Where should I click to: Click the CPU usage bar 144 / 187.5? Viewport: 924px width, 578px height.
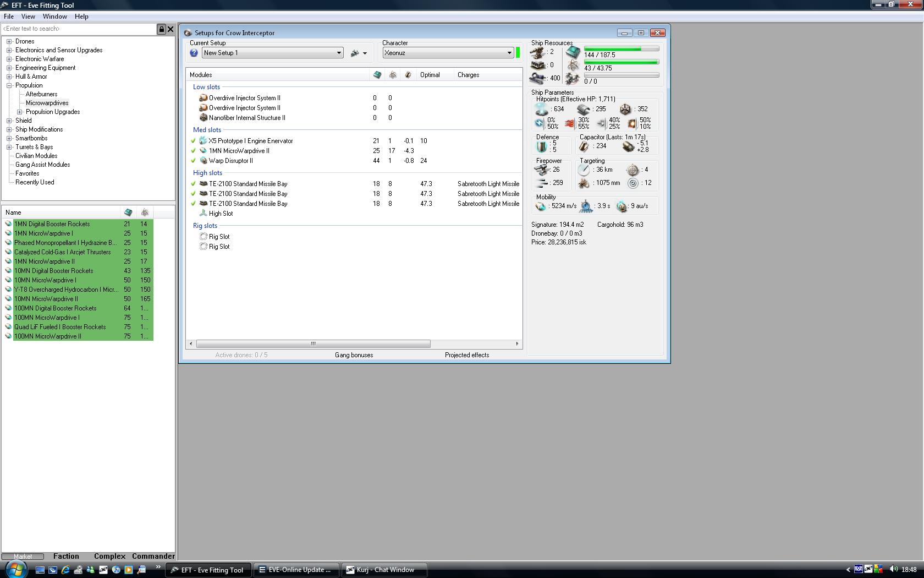pos(621,49)
